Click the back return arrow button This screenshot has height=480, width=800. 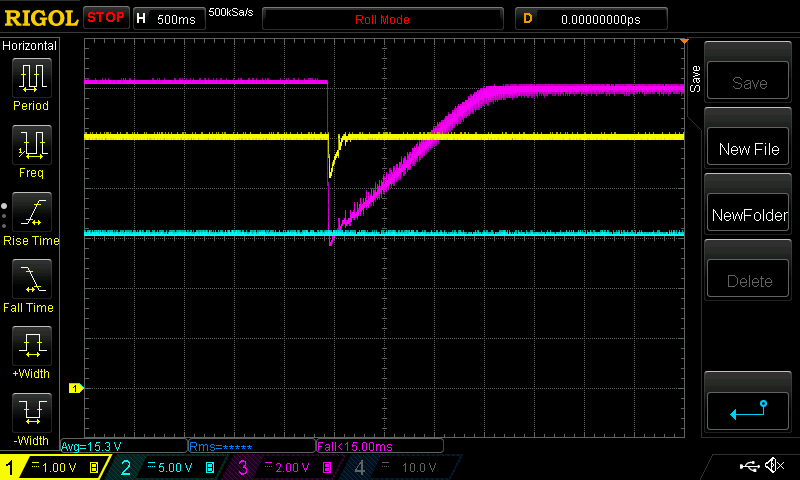pos(749,407)
